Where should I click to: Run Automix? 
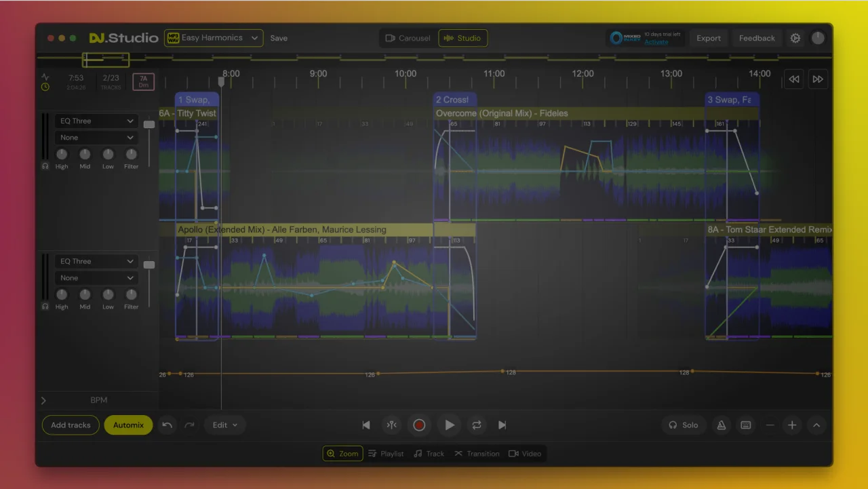tap(128, 425)
